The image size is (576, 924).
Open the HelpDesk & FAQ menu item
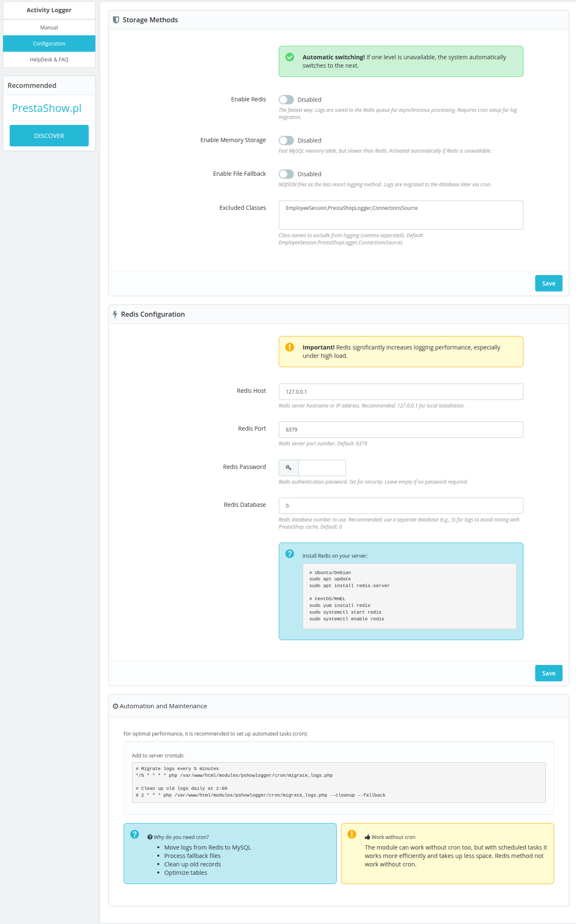click(49, 59)
